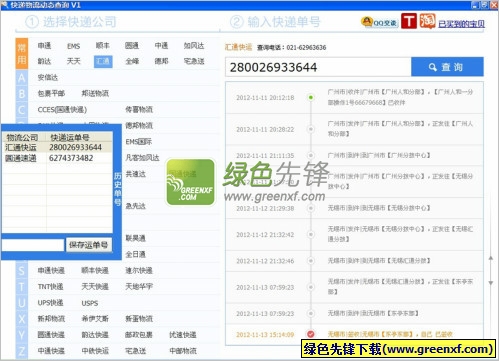Select the 常用 category tab
The image size is (499, 361).
(x=22, y=54)
